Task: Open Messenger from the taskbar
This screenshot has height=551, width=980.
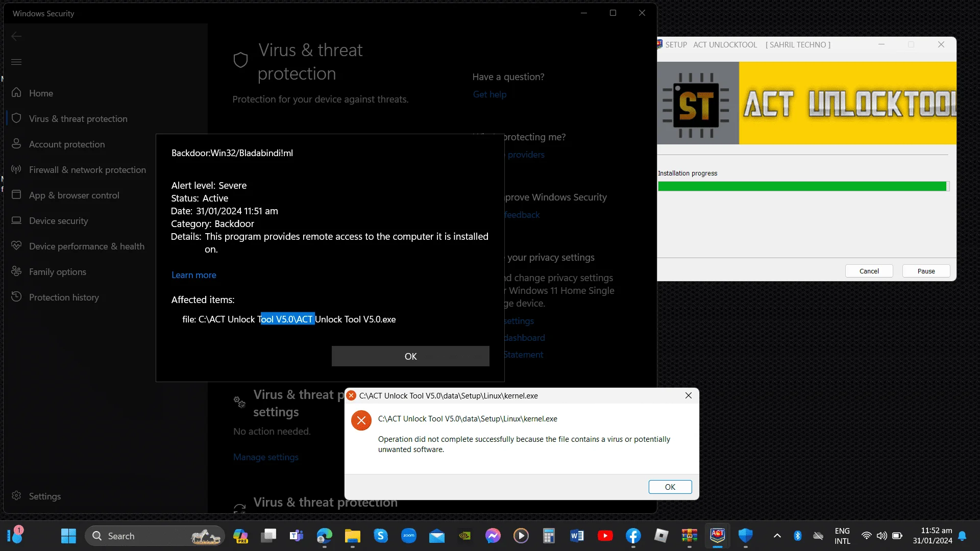Action: 493,536
